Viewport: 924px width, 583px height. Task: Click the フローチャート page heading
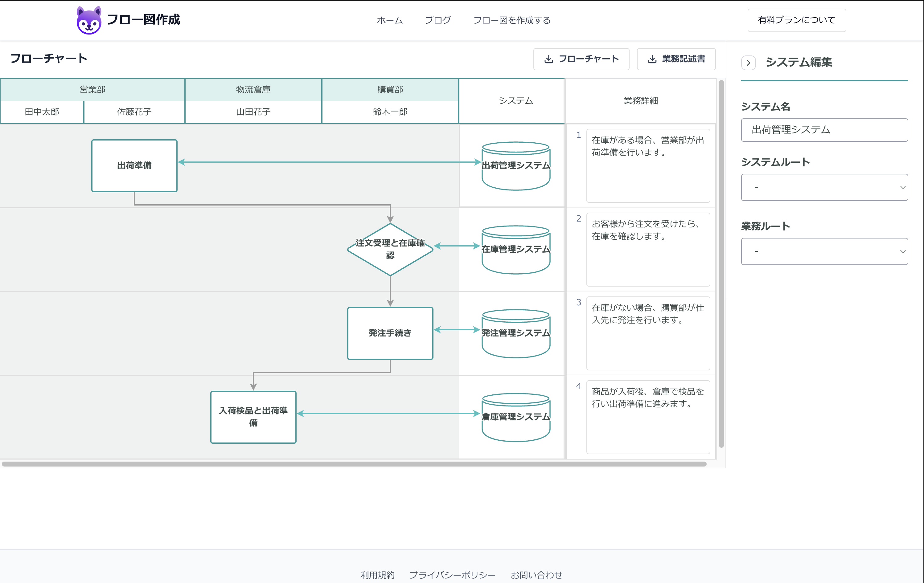click(49, 59)
